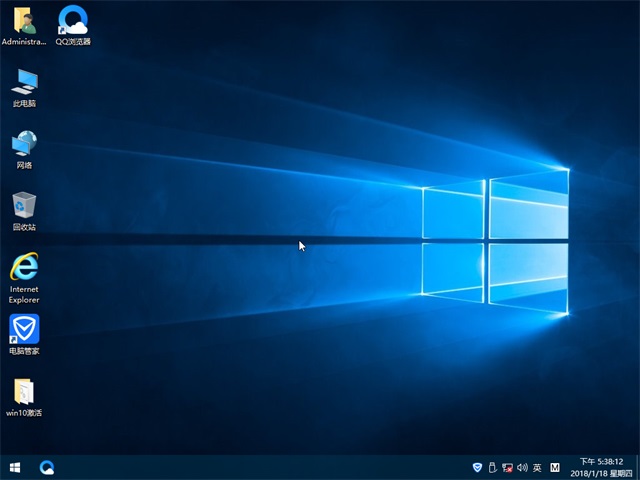The width and height of the screenshot is (640, 480).
Task: Open the taskbar clock and calendar
Action: point(600,461)
